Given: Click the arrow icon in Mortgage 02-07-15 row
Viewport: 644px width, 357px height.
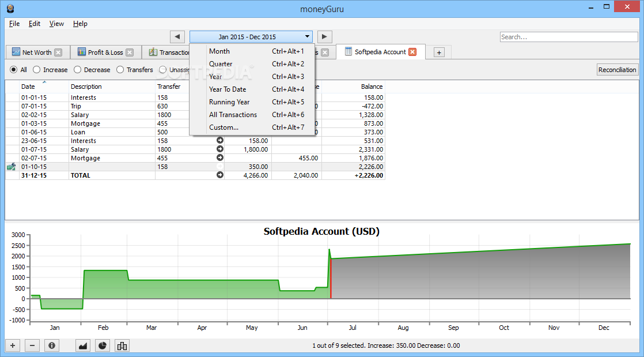Looking at the screenshot, I should pos(220,157).
